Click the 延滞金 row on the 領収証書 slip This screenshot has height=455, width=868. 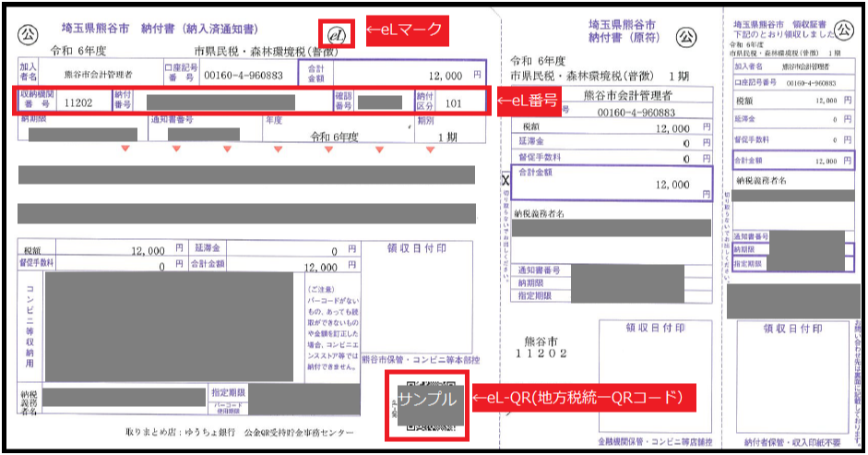pos(793,119)
